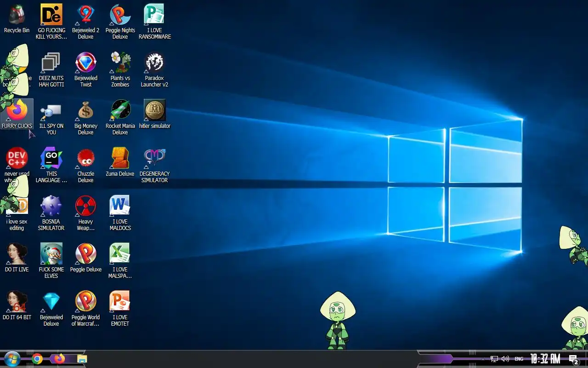Screen dimensions: 588x368
Task: Open Firefox from the taskbar
Action: [x=60, y=359]
